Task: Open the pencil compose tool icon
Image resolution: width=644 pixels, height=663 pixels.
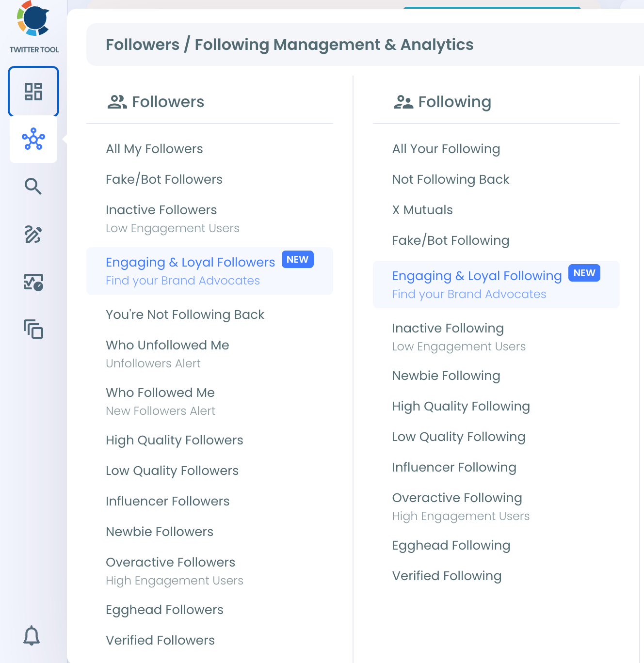Action: tap(33, 234)
